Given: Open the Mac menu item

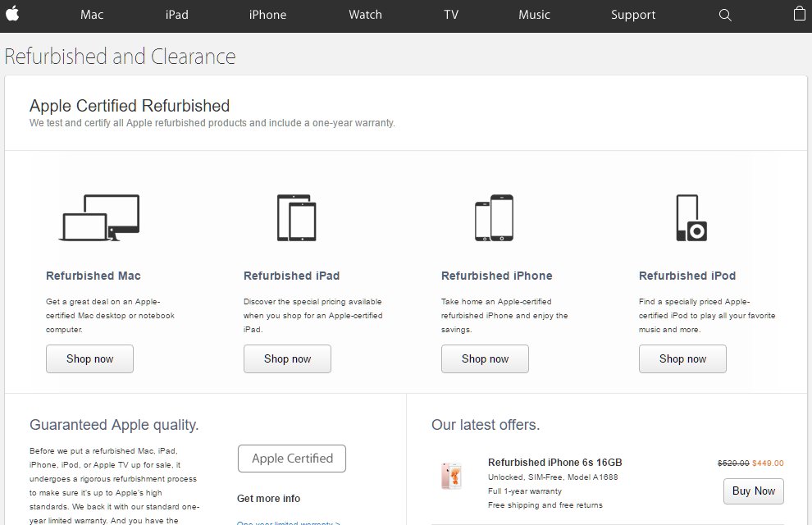Looking at the screenshot, I should tap(92, 15).
